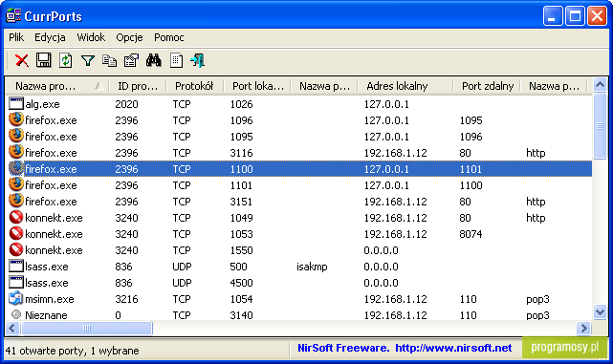Click horizontal scrollbar left arrow

pyautogui.click(x=12, y=328)
